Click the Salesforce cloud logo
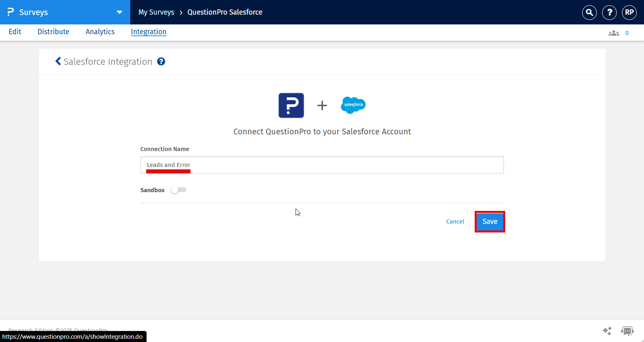Viewport: 644px width, 342px height. [353, 105]
